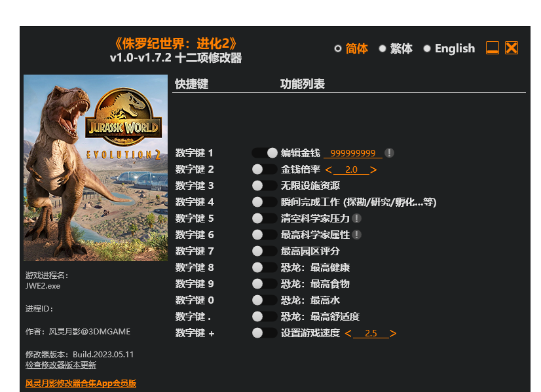Enable 最高园区评分 switch
The height and width of the screenshot is (392, 541).
click(x=265, y=251)
